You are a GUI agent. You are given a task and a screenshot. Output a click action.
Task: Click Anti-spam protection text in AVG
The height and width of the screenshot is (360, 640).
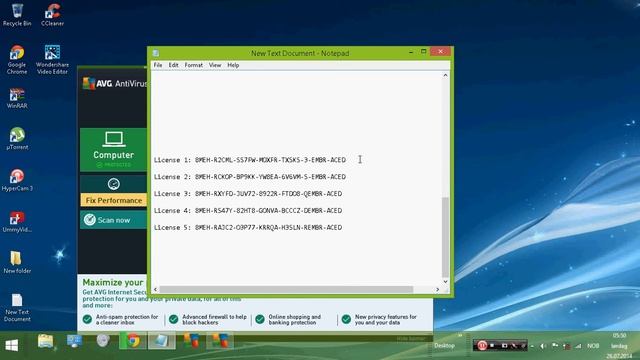[x=127, y=320]
